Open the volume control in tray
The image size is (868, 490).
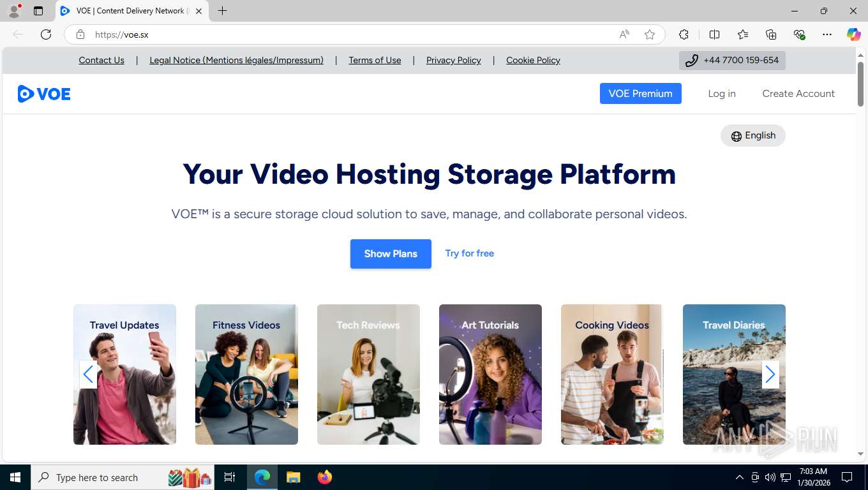[770, 477]
